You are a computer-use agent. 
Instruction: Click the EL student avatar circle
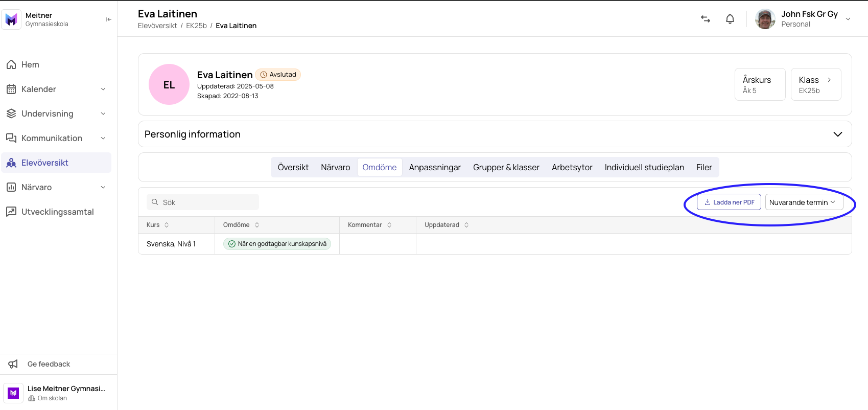coord(169,84)
